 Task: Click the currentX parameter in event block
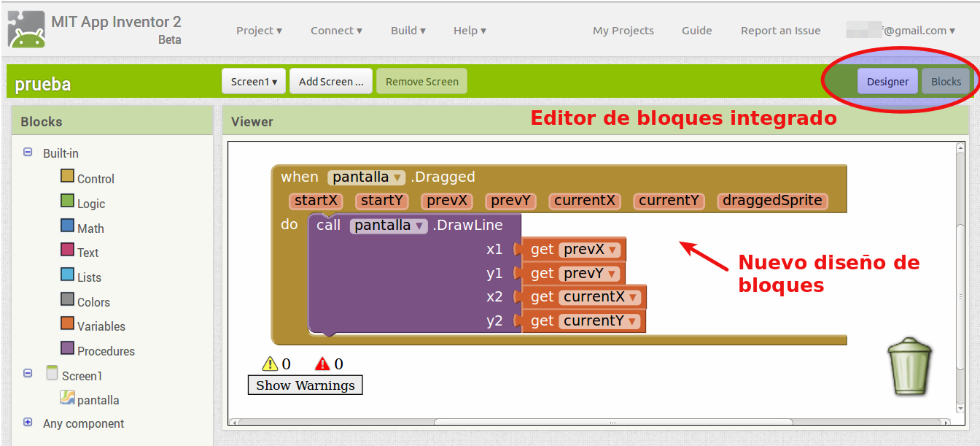[x=585, y=201]
